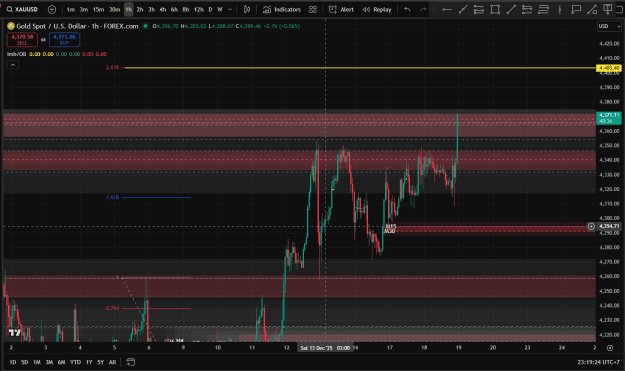The width and height of the screenshot is (625, 371).
Task: Select the 1D date range
Action: point(13,362)
